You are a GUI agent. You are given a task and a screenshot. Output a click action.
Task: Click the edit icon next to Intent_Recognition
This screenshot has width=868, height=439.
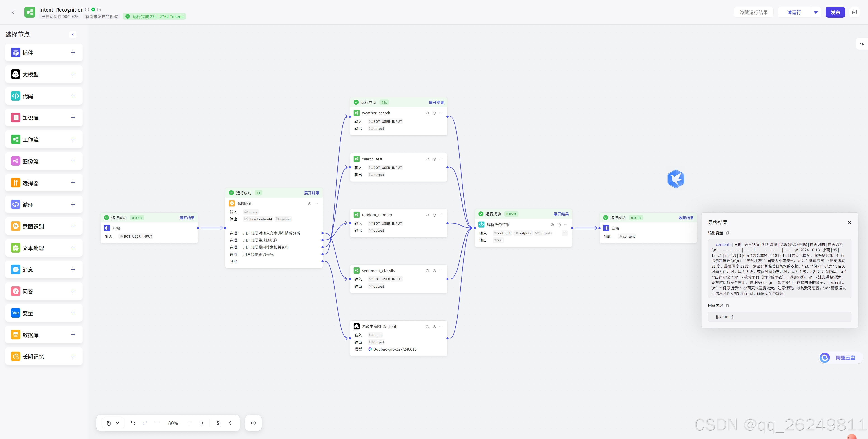pos(99,9)
